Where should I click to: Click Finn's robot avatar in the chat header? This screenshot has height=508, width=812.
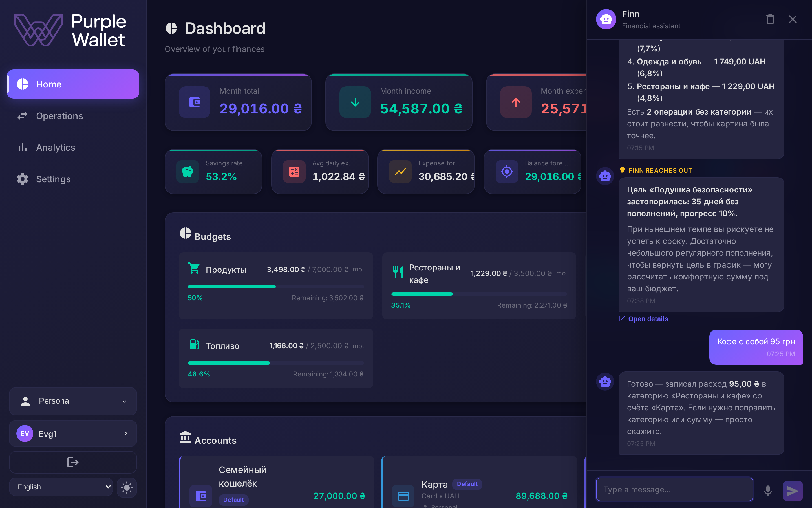point(606,19)
